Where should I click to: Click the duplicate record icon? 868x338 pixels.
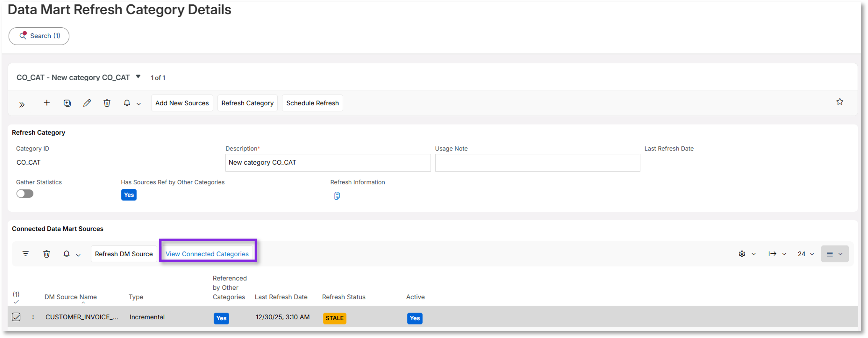[67, 103]
